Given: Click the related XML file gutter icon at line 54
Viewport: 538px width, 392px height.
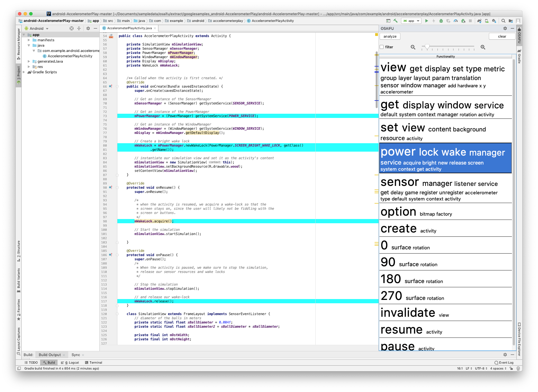Looking at the screenshot, I should pyautogui.click(x=111, y=36).
